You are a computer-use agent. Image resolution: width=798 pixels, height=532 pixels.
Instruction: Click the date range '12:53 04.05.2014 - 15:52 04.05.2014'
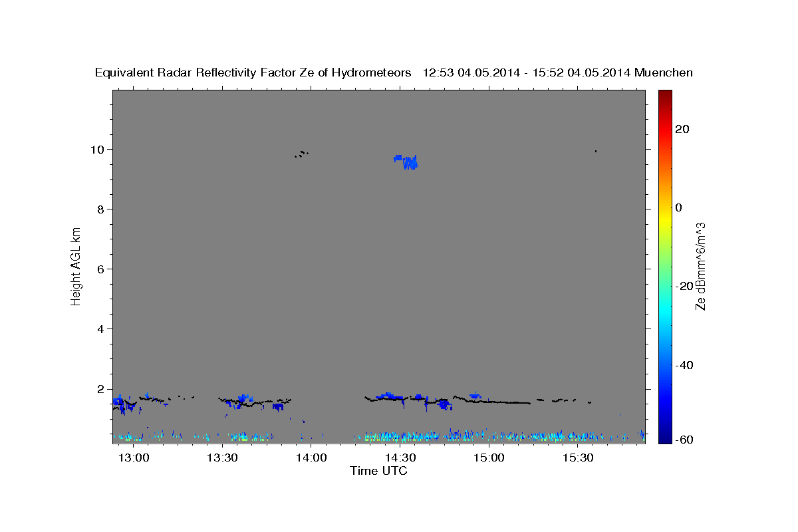pyautogui.click(x=527, y=73)
